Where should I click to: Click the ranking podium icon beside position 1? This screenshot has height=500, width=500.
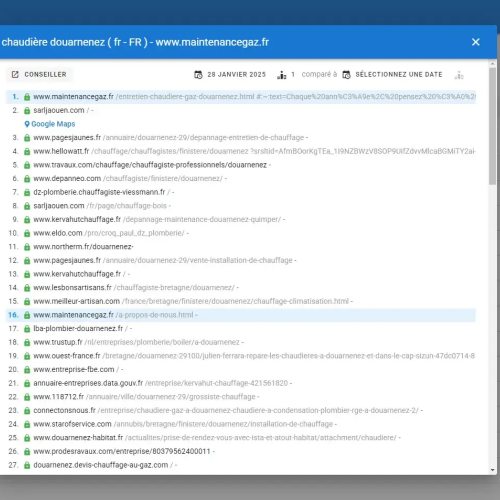282,75
